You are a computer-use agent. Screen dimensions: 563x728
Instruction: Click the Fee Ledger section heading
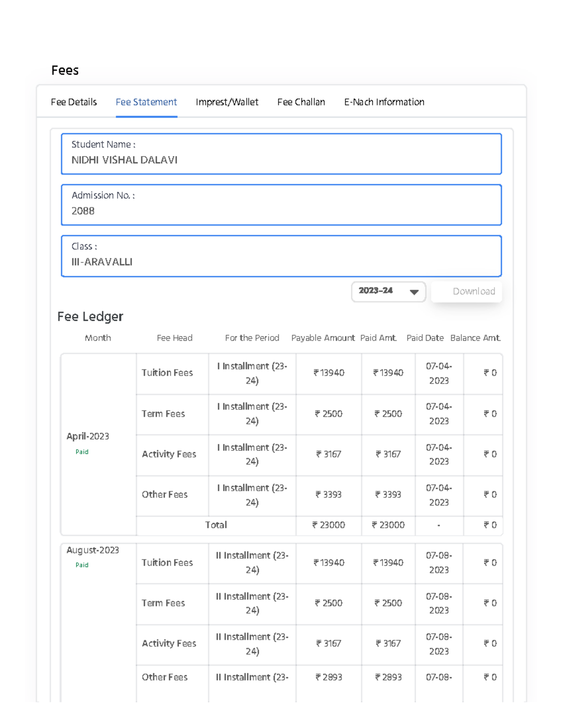(90, 316)
